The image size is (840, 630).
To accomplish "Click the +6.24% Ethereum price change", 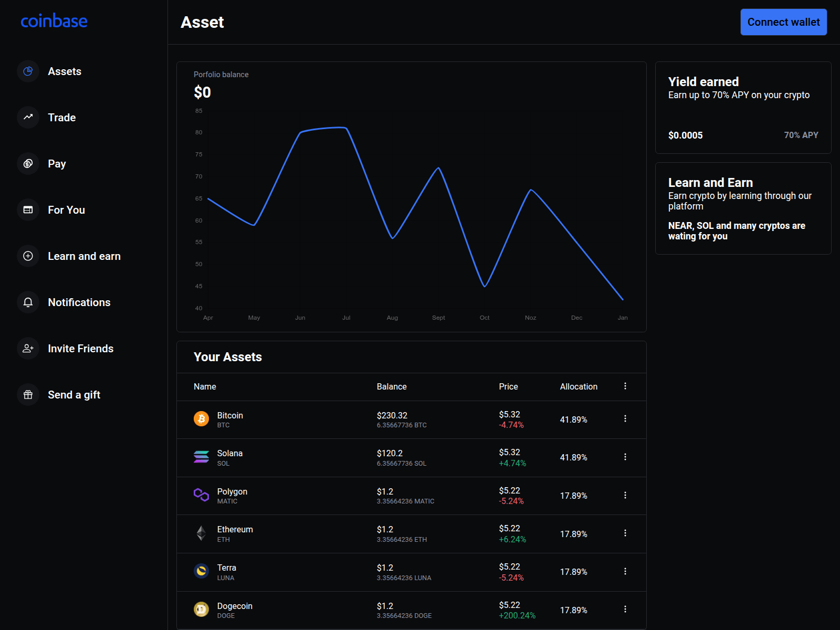I will pos(512,539).
